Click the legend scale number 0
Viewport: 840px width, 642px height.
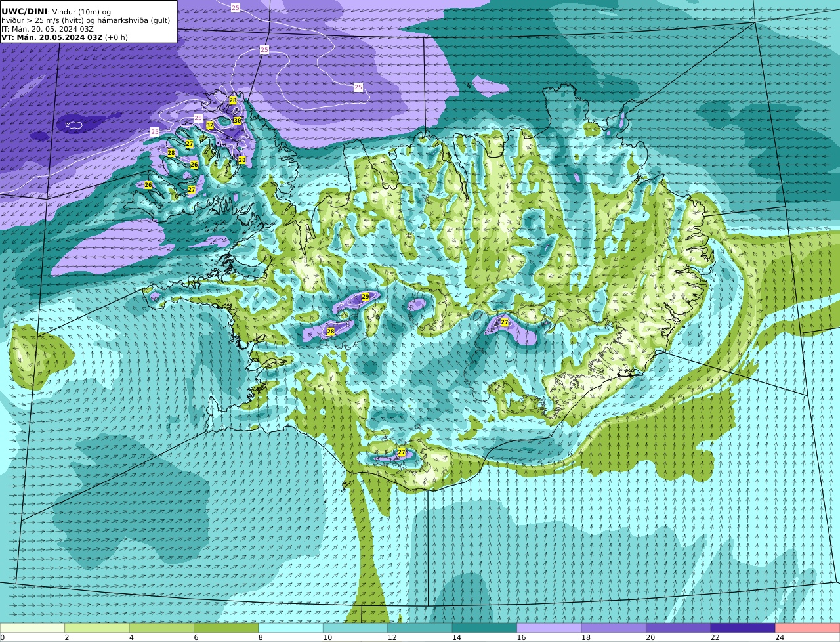coord(3,637)
